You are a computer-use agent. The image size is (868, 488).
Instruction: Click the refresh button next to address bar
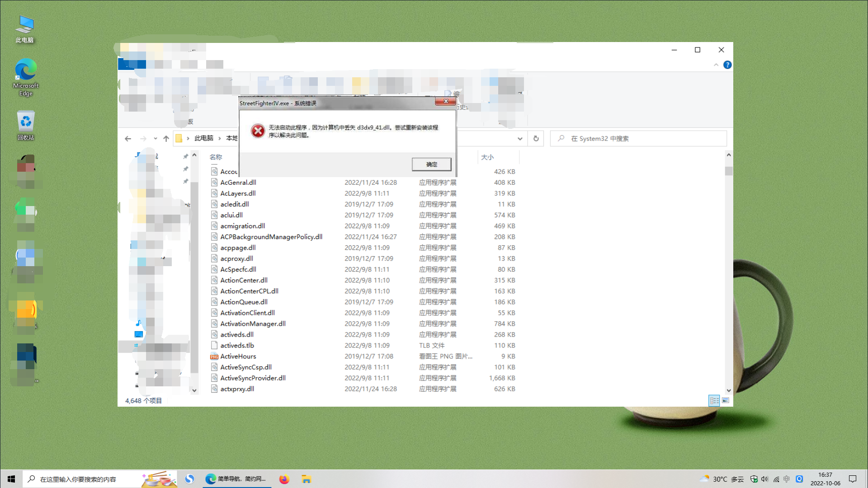tap(536, 139)
